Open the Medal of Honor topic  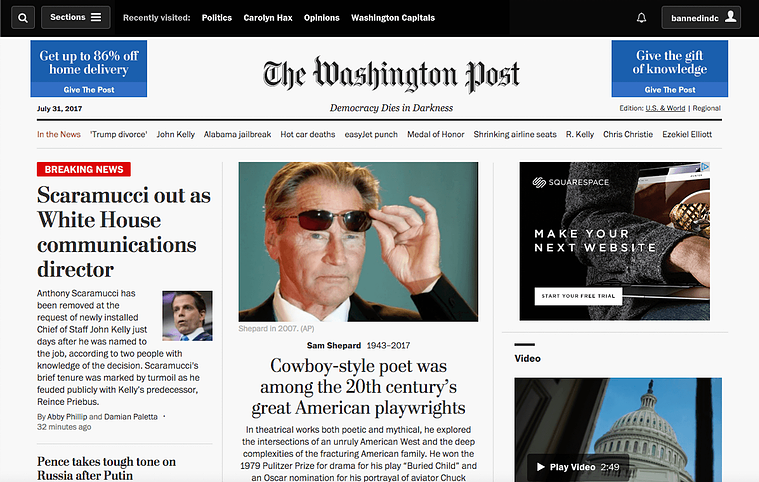coord(436,135)
